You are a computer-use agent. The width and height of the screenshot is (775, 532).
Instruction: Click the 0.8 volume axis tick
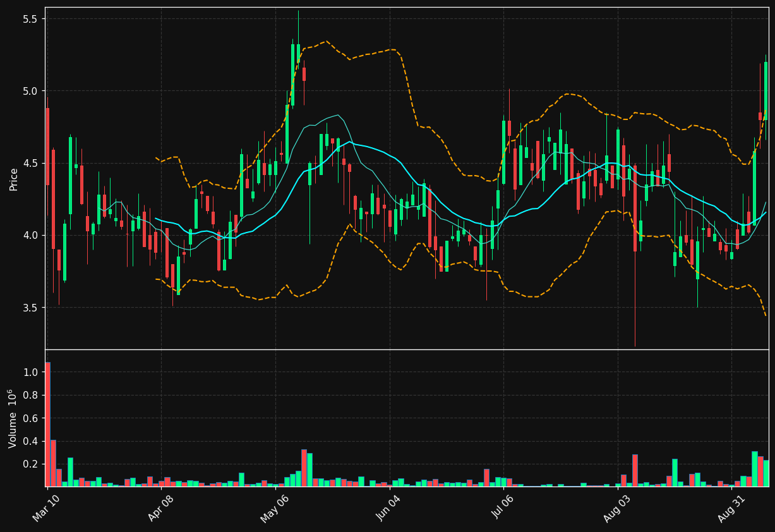(x=31, y=396)
